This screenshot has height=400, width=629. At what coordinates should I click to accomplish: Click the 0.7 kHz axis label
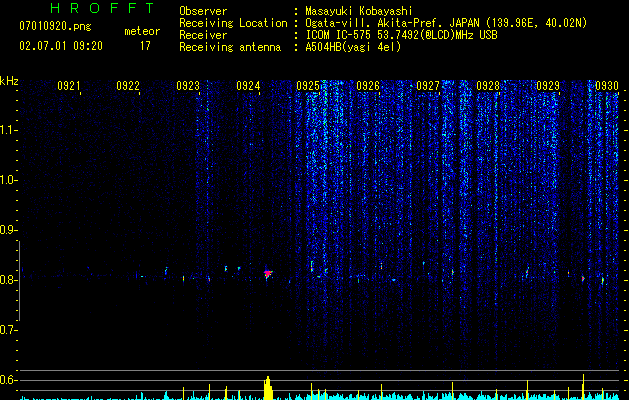click(x=9, y=330)
